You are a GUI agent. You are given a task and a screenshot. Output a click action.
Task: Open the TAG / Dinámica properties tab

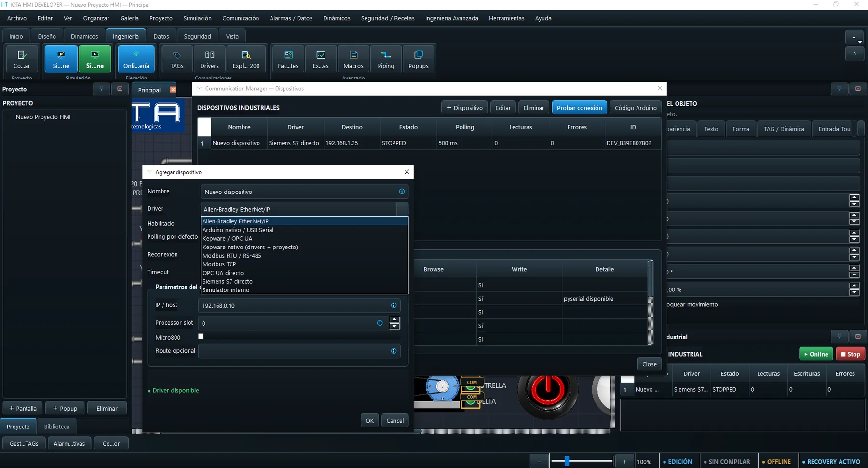(x=784, y=129)
